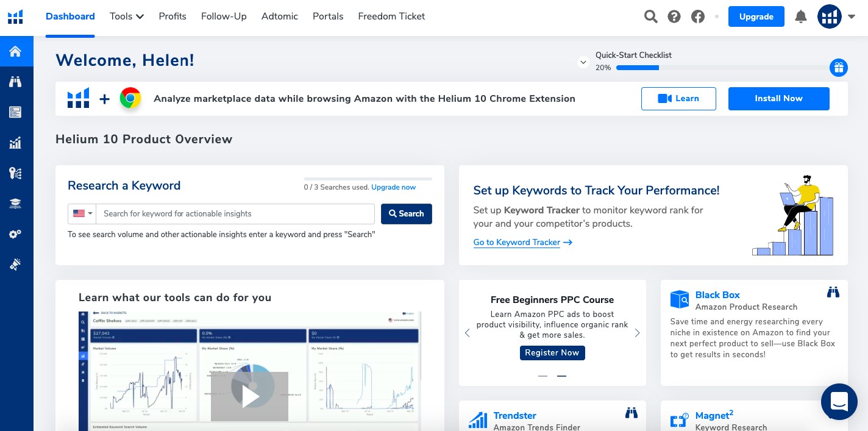Open the Magnet title link
This screenshot has width=868, height=431.
click(714, 415)
